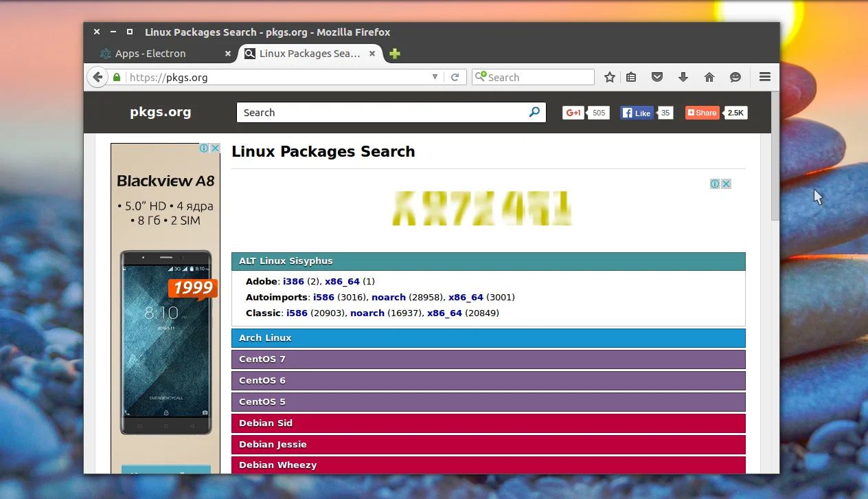This screenshot has height=499, width=868.
Task: Click the page vertical scrollbar thumb
Action: [775, 156]
